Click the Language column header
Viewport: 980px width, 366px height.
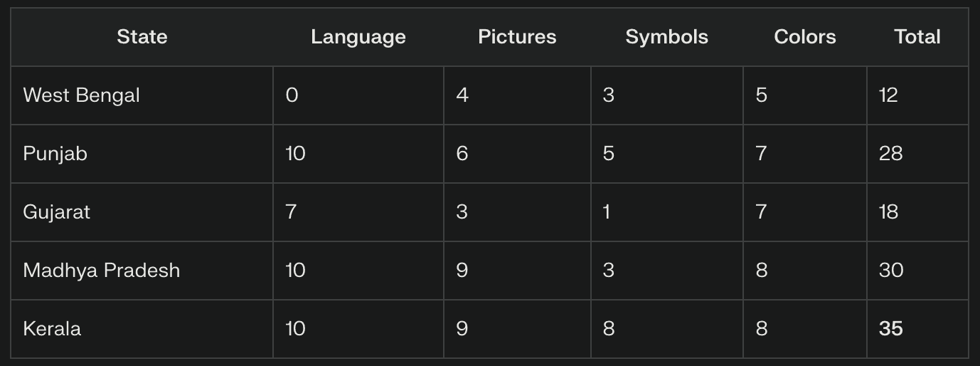[x=358, y=37]
